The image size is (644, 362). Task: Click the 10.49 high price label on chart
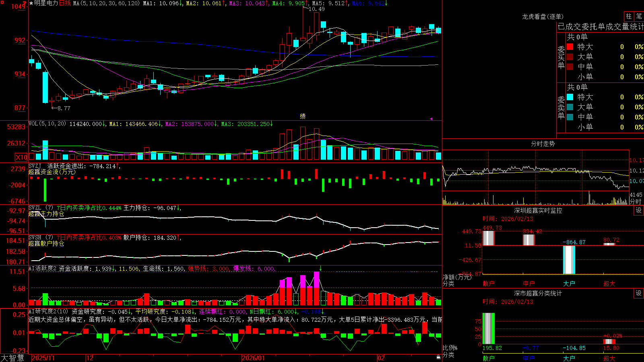[x=316, y=9]
